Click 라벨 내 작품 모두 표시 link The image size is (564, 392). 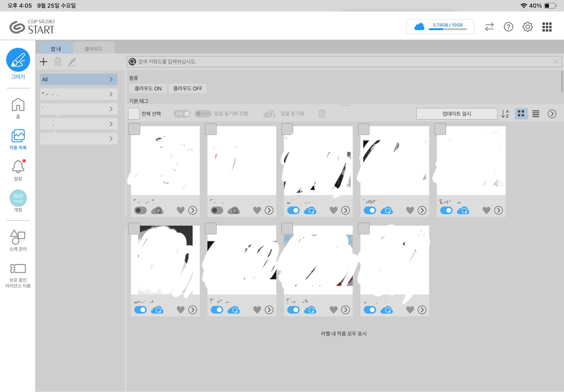pos(343,331)
